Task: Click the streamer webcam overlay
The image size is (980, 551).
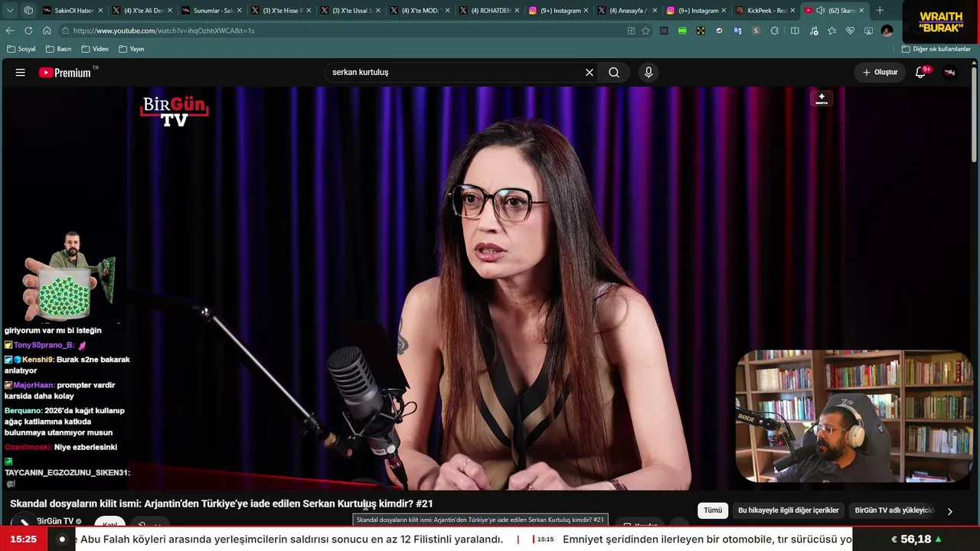Action: [x=854, y=417]
